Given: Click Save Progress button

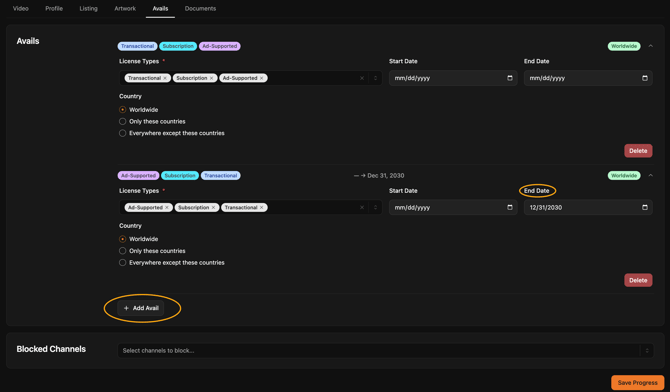Looking at the screenshot, I should (637, 383).
